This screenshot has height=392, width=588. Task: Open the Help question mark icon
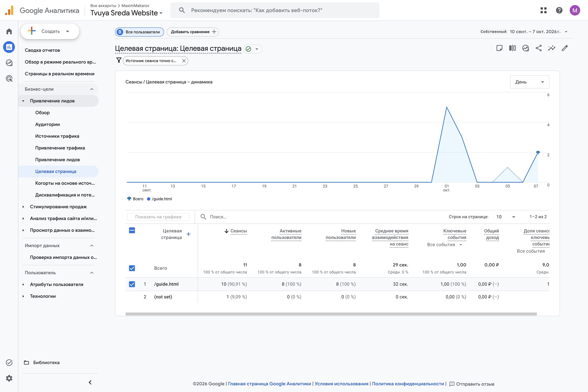(559, 10)
